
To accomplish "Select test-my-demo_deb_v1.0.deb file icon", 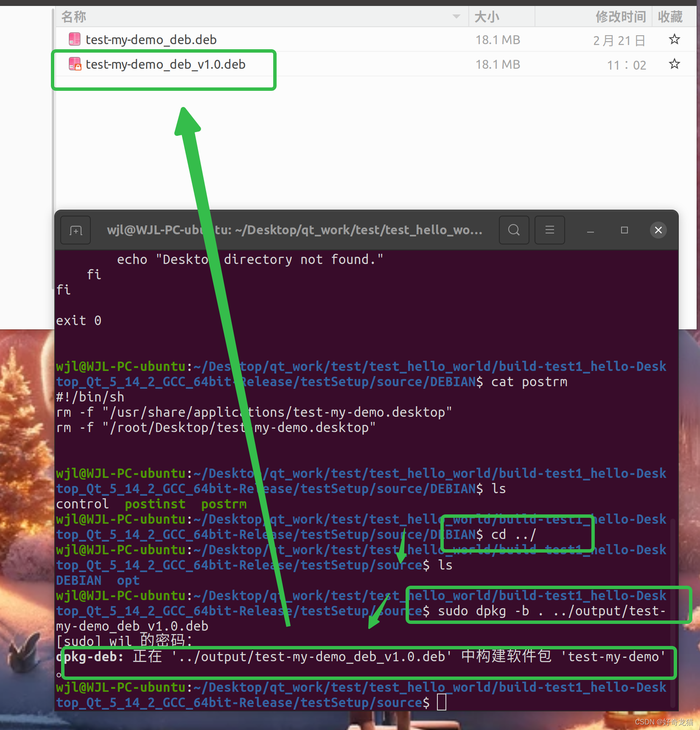I will click(x=75, y=64).
